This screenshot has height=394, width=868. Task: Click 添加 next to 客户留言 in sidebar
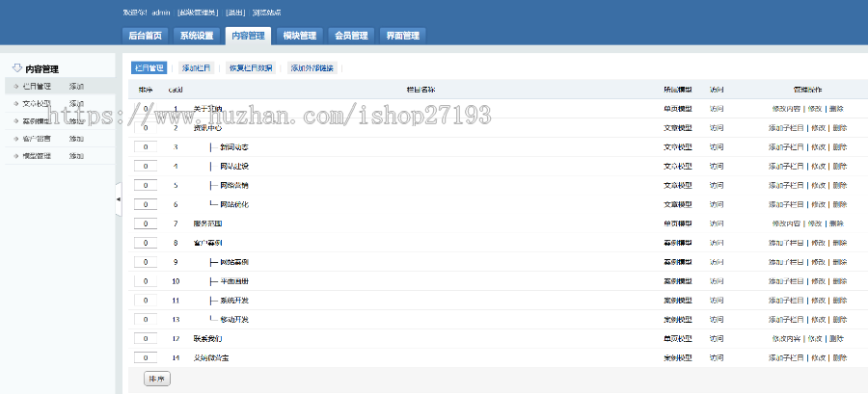[x=76, y=139]
